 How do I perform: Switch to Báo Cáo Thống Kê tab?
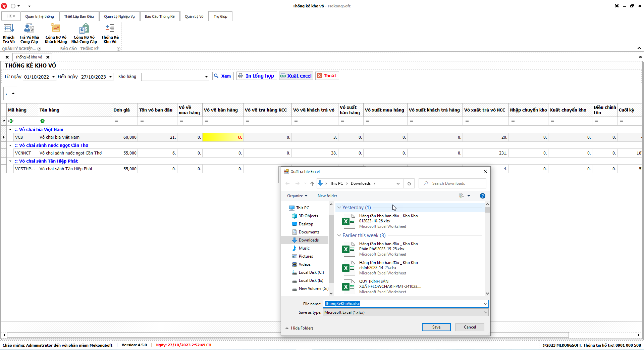160,16
